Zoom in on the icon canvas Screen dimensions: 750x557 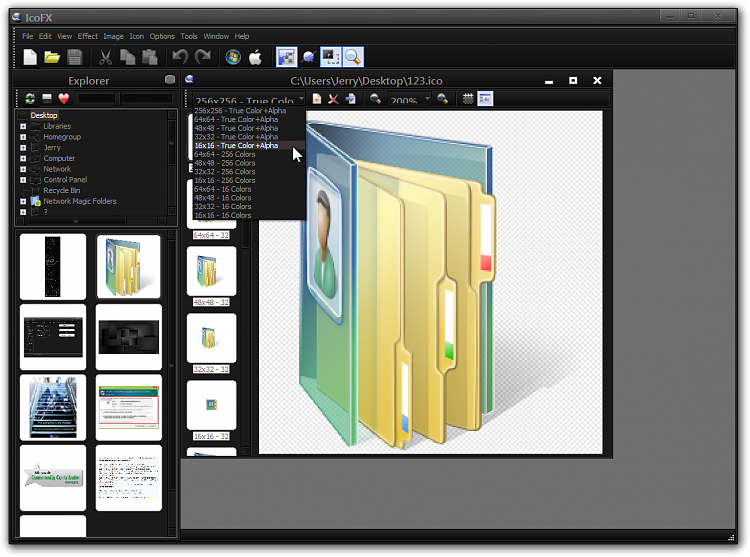coord(443,99)
